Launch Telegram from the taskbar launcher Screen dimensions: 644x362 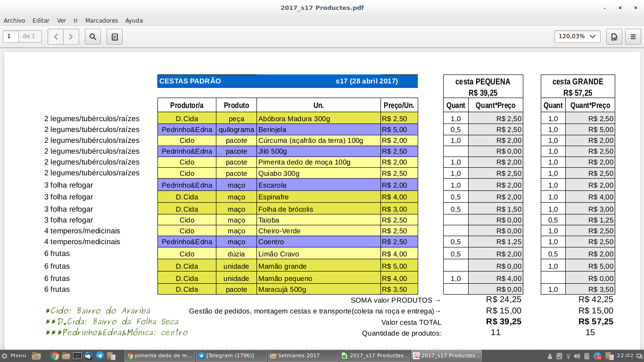[x=100, y=356]
